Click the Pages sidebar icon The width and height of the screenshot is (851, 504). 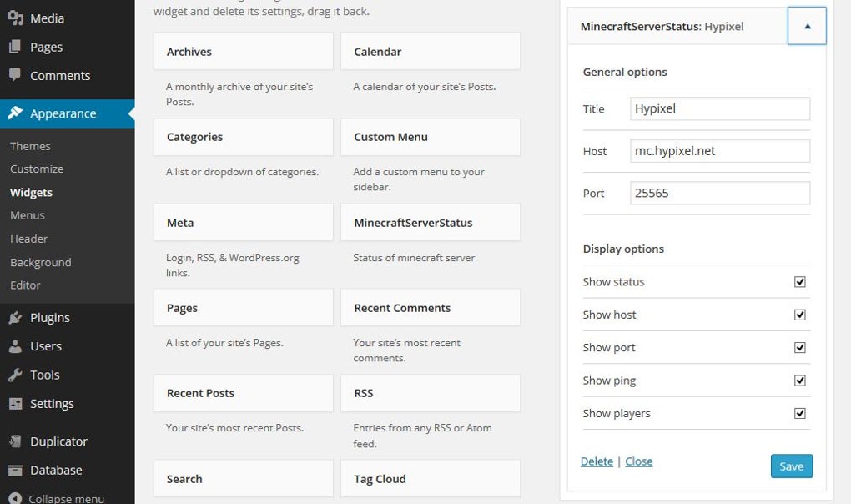coord(15,47)
